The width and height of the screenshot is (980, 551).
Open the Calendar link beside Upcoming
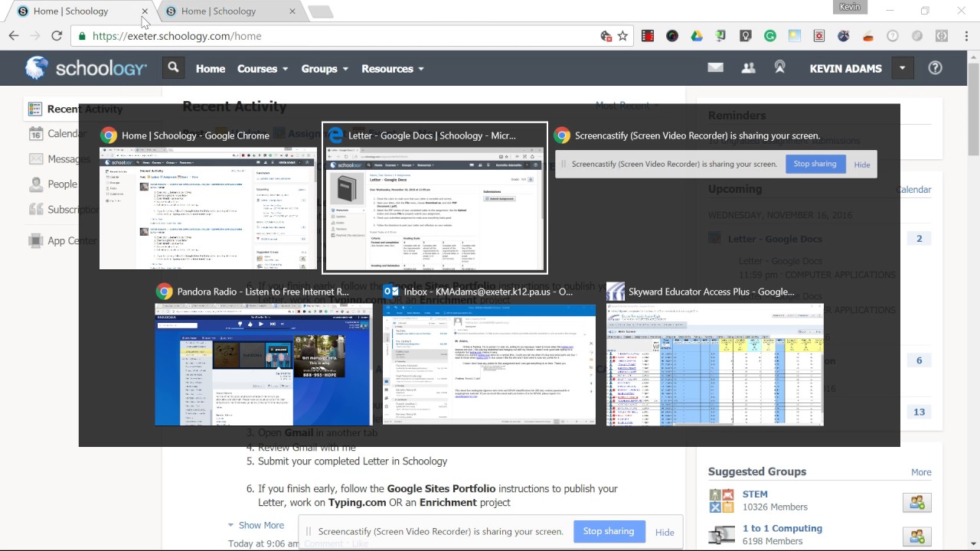click(x=913, y=190)
